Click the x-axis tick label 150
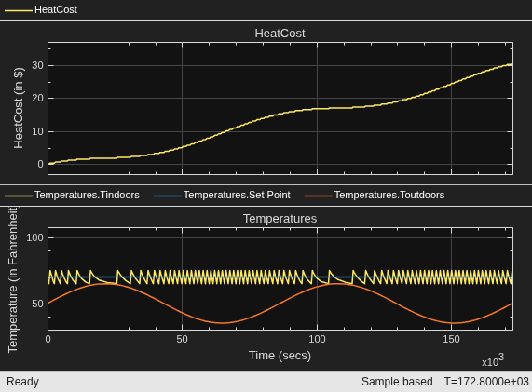Viewport: 532px width, 392px height. (x=451, y=339)
